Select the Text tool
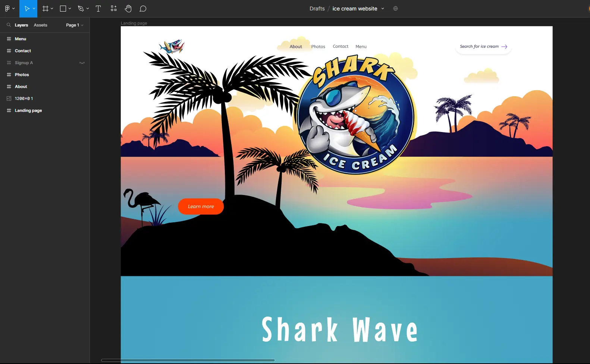 (x=98, y=9)
